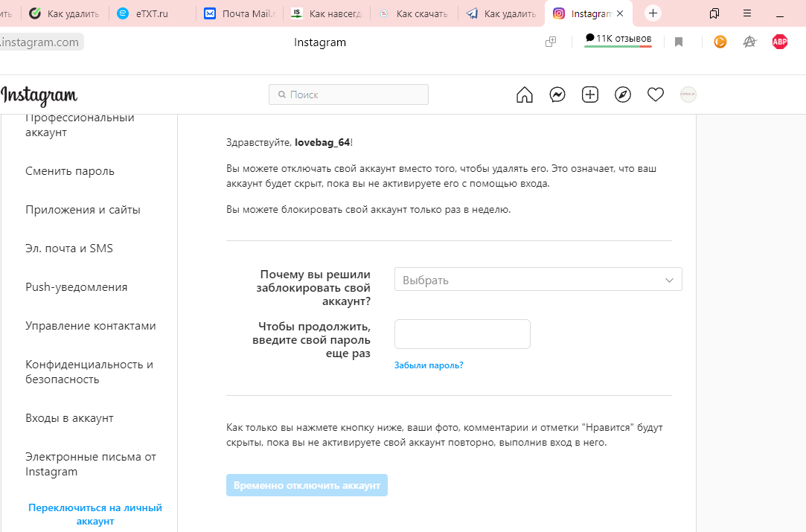Follow the Забыли пароль? link
Screen dimensions: 806x532
(429, 365)
